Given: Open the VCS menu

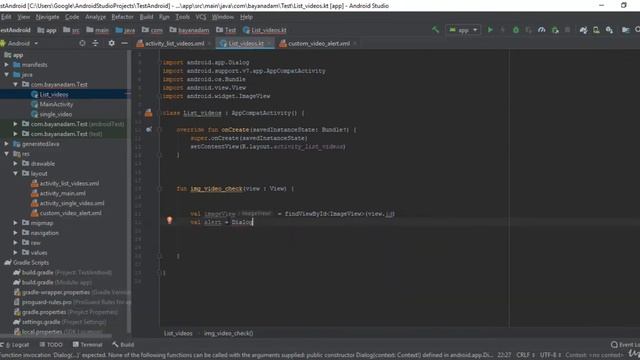Looking at the screenshot, I should (201, 17).
